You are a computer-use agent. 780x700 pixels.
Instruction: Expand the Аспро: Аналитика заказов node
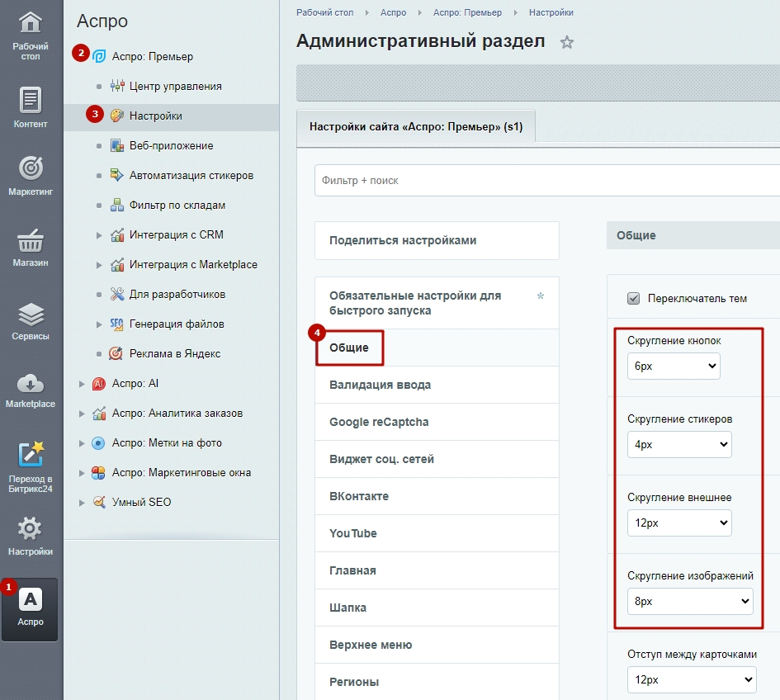pos(82,414)
